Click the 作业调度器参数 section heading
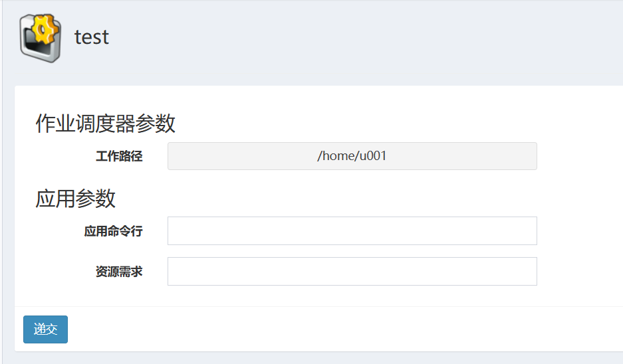The image size is (623, 364). (x=105, y=124)
